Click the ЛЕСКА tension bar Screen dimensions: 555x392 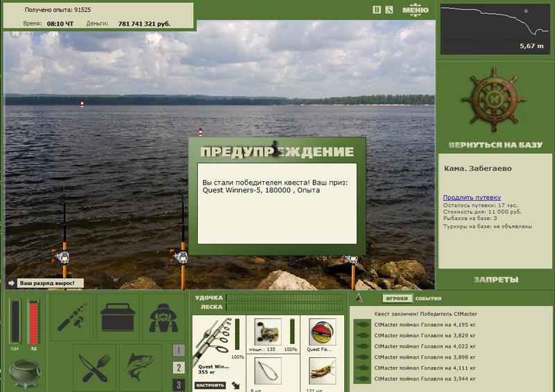pos(284,307)
